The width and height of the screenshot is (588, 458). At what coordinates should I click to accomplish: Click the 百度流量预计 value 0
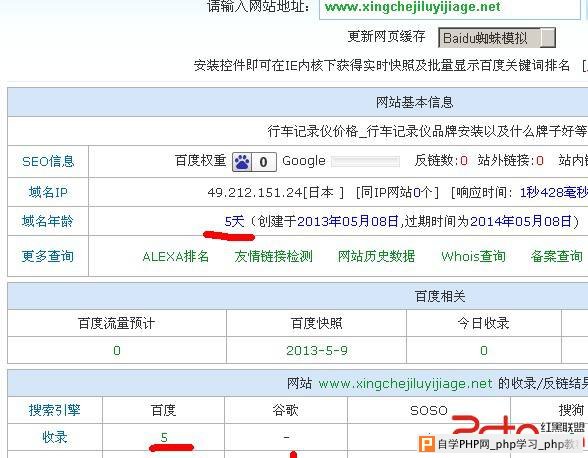pos(117,350)
